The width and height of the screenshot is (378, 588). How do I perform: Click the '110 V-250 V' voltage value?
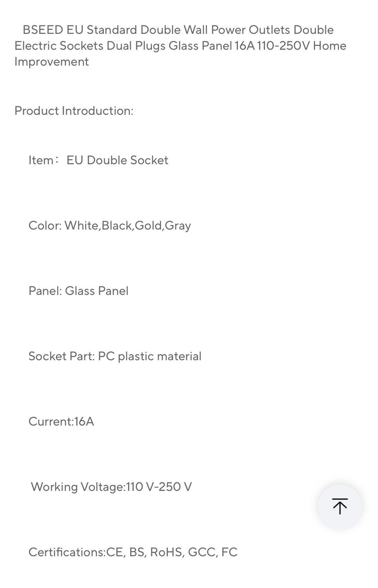click(x=159, y=487)
